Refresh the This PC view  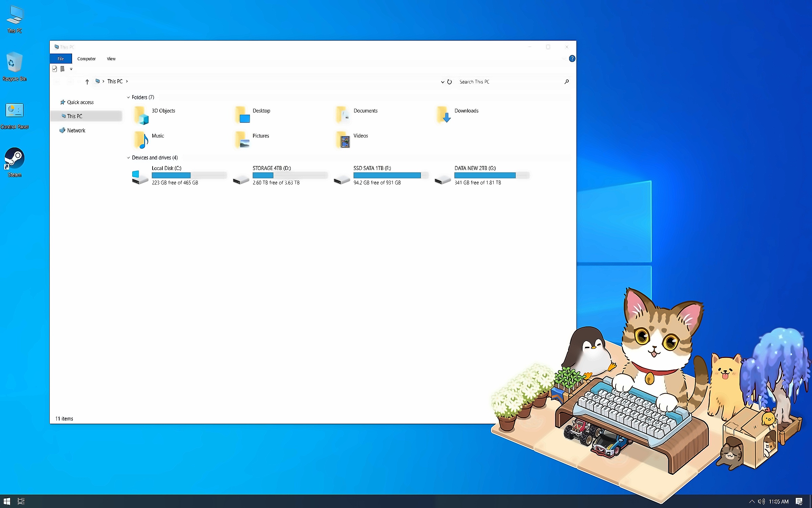(449, 82)
